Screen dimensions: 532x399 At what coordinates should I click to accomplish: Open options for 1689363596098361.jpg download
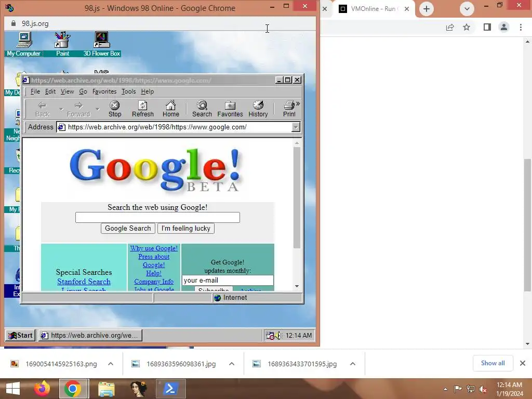[x=232, y=364]
